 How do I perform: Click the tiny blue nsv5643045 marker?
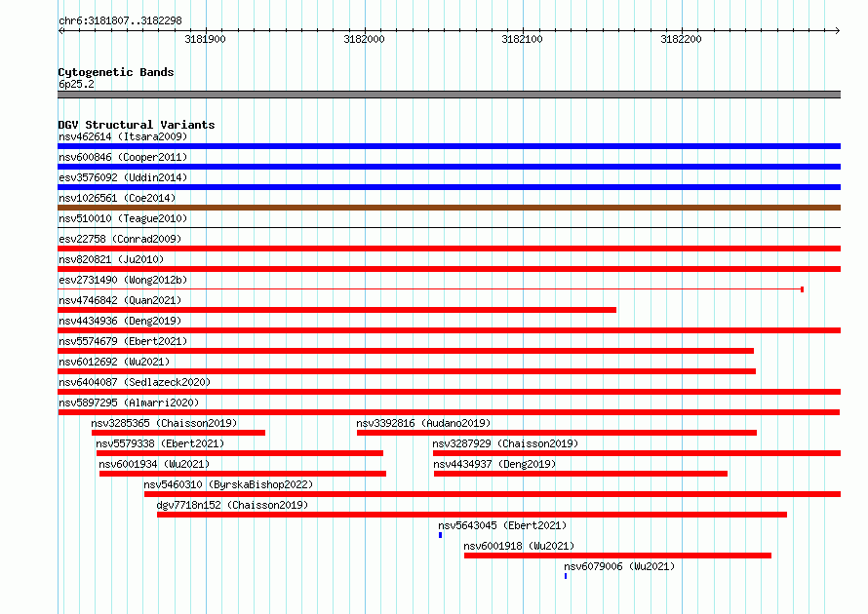click(441, 535)
